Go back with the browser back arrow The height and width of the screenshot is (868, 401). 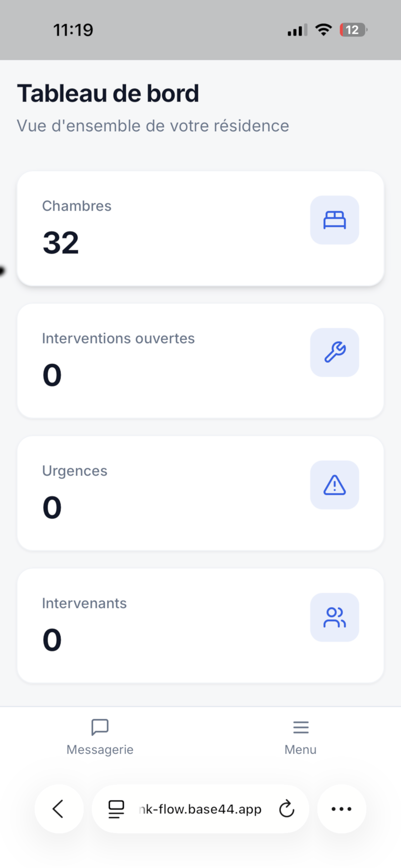click(x=59, y=809)
